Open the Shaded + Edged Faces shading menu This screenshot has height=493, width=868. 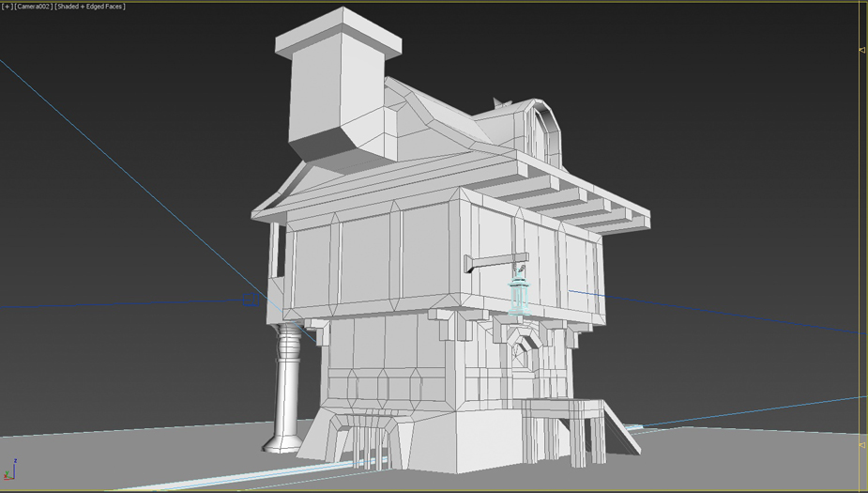[90, 7]
